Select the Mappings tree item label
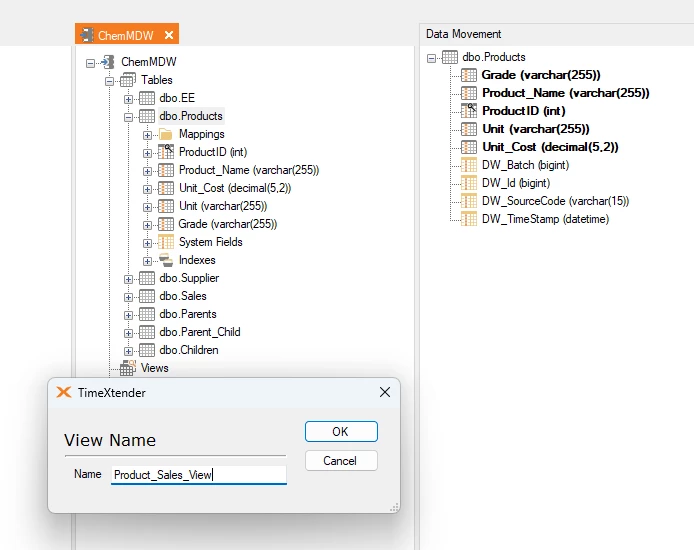The image size is (694, 550). [x=202, y=134]
